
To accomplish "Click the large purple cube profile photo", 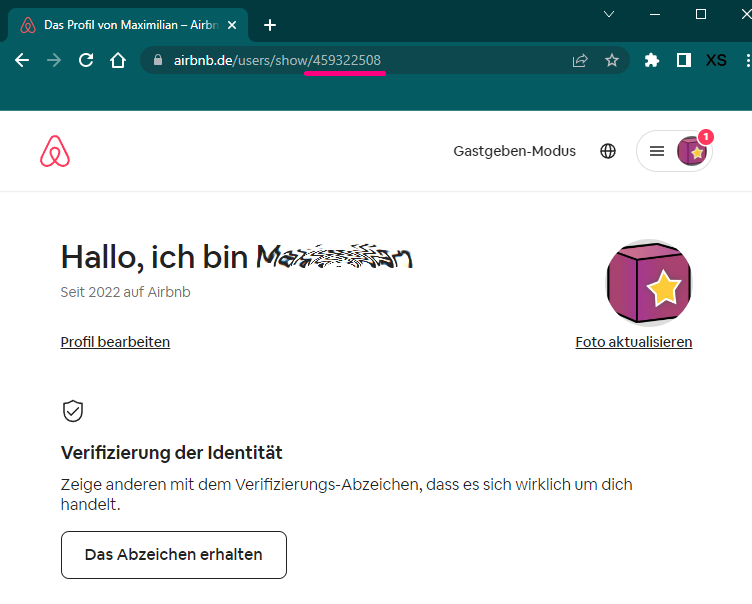I will (x=649, y=283).
